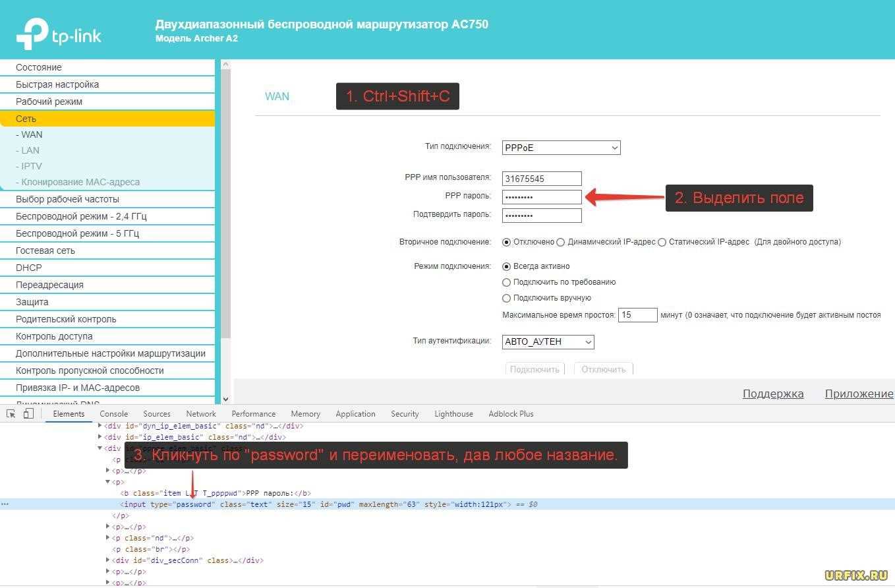Open the 'АВТО_АУТЕН' authentication dropdown
895x588 pixels.
click(x=548, y=341)
